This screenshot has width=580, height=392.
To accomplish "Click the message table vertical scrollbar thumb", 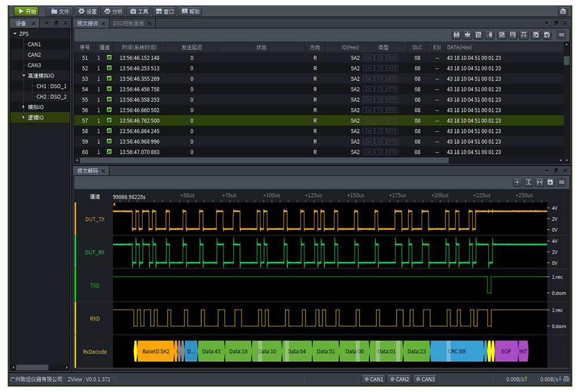I will coord(566,60).
